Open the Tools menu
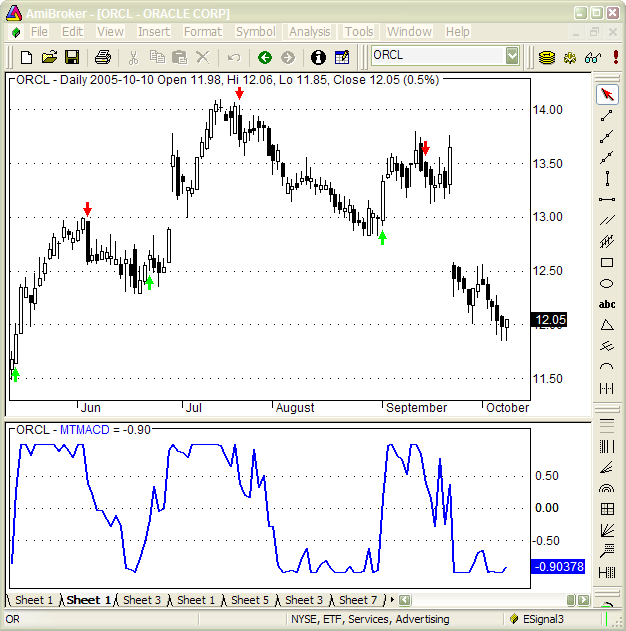The height and width of the screenshot is (631, 626). pyautogui.click(x=359, y=31)
